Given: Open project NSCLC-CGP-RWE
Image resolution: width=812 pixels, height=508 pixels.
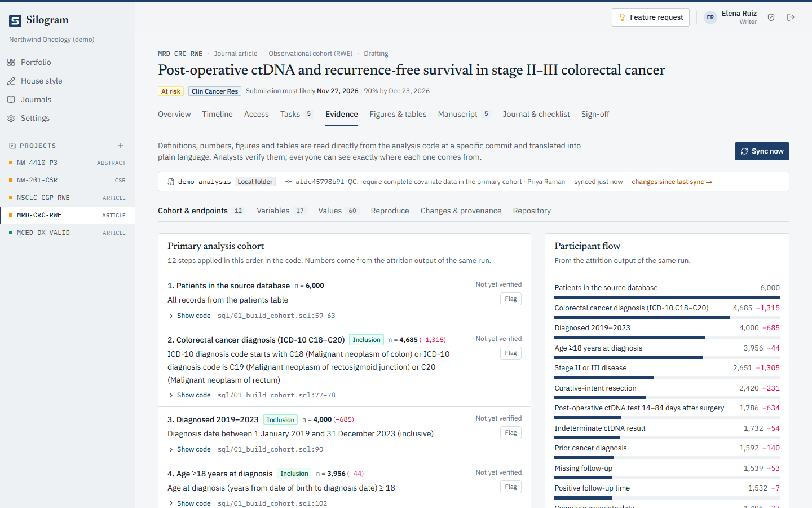Looking at the screenshot, I should [x=68, y=198].
